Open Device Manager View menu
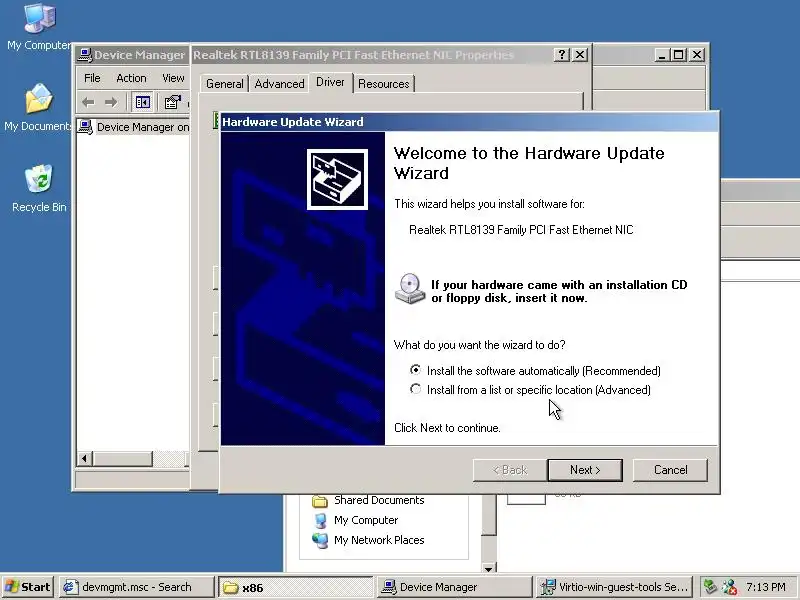Screen dimensions: 800x600 (173, 78)
